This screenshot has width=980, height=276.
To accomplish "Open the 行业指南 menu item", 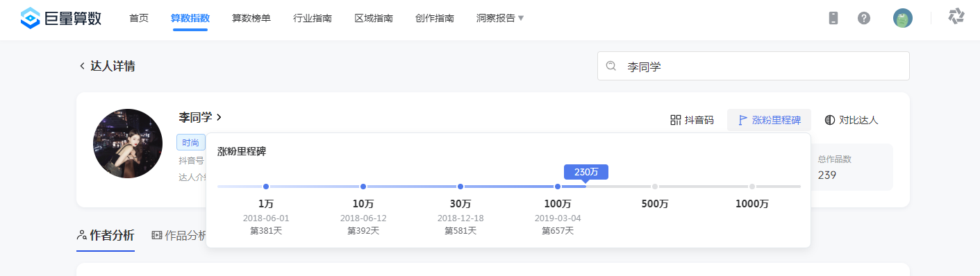I will click(313, 18).
